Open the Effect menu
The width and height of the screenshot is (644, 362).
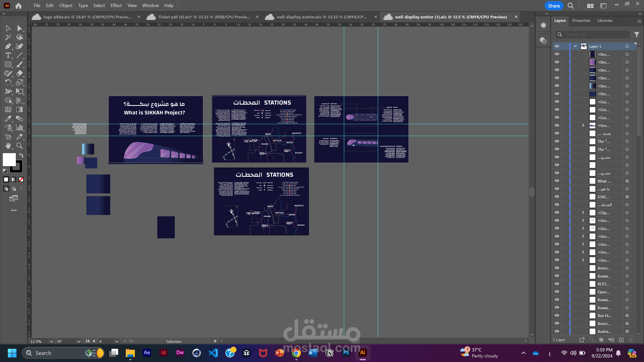[x=116, y=6]
